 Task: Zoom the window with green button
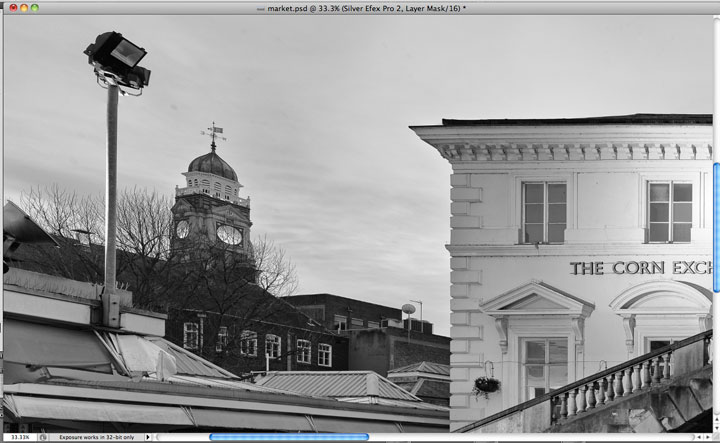point(34,8)
